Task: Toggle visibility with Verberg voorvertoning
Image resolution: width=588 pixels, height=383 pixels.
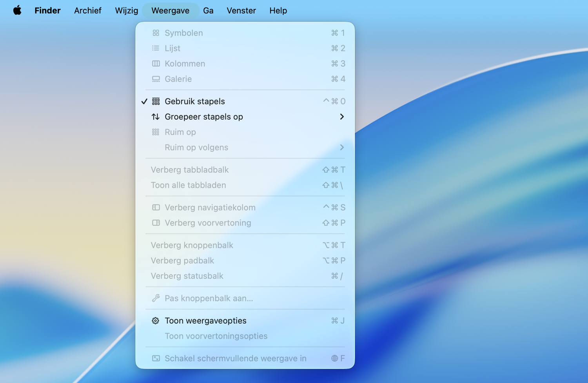Action: [x=208, y=223]
